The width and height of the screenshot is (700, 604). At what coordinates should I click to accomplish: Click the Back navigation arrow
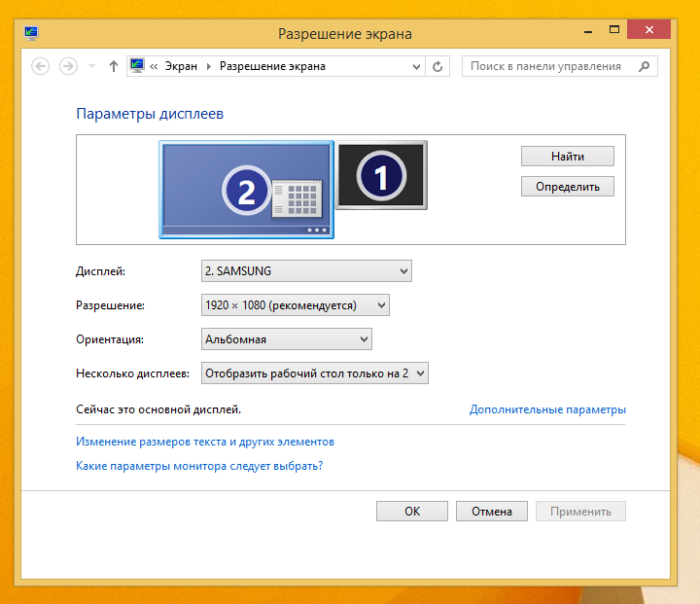coord(40,66)
